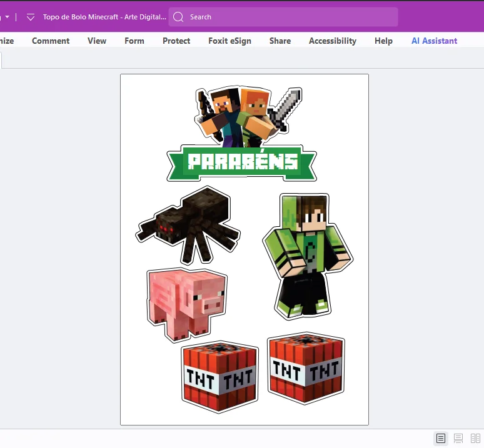Expand the small arrow dropdown at title bar left
The image size is (484, 448).
tap(7, 17)
